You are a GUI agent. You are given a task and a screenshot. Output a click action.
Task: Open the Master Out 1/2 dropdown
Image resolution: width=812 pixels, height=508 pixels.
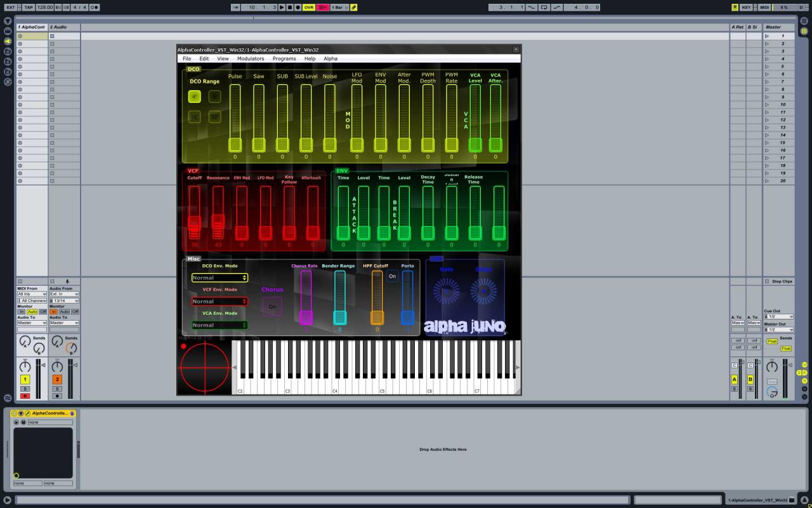pyautogui.click(x=778, y=330)
